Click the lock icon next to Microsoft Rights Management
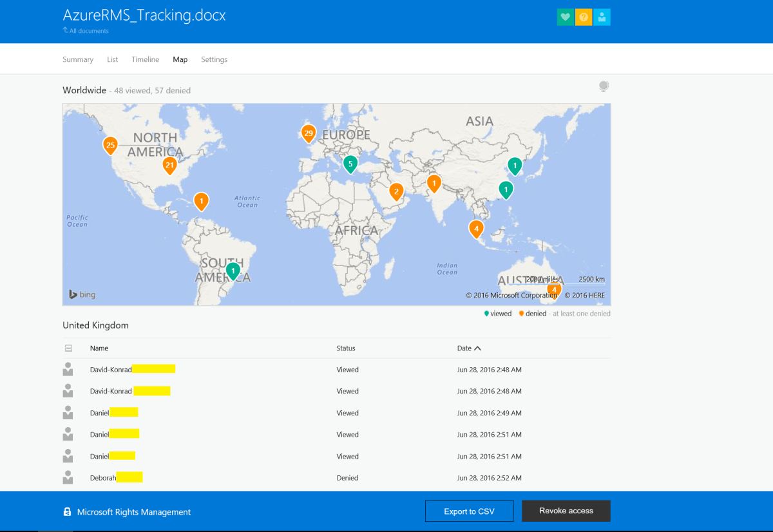Image resolution: width=773 pixels, height=532 pixels. click(x=67, y=511)
